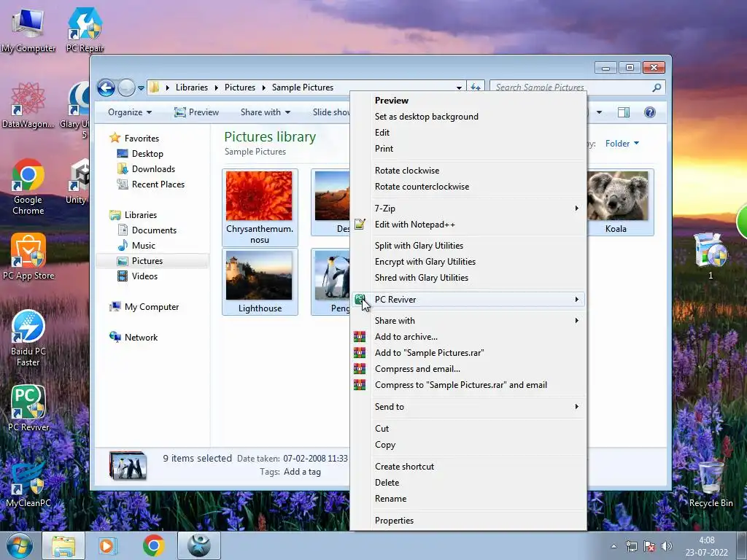Open Chrome from the taskbar
747x560 pixels.
(153, 545)
